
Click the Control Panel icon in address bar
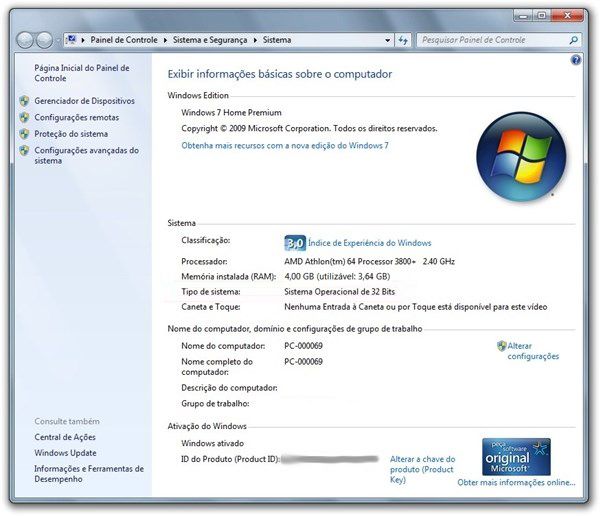[x=71, y=39]
